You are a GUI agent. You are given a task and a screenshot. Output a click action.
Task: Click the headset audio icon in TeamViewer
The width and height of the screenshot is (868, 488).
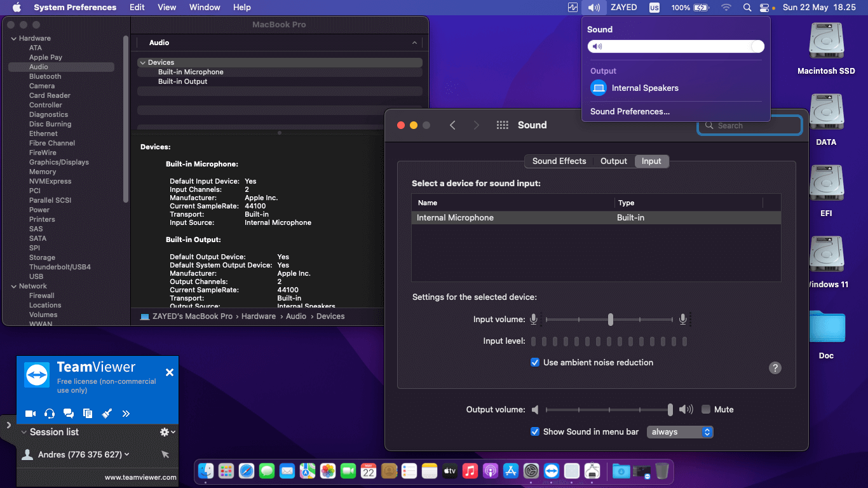coord(50,414)
